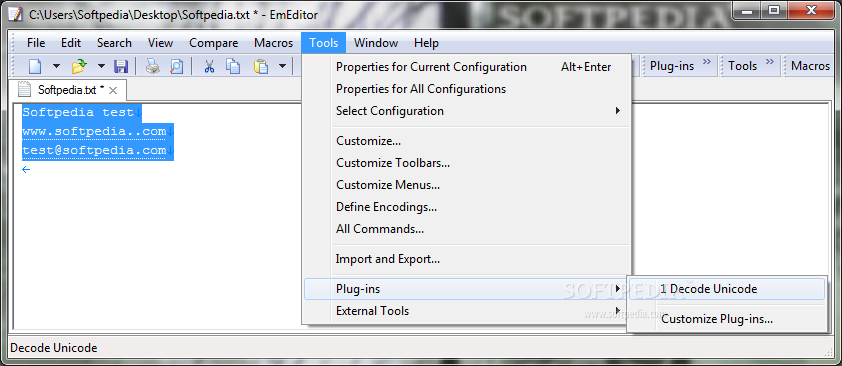Screen dimensions: 842x366
Task: Expand the Tools toolbar chevron
Action: (770, 61)
